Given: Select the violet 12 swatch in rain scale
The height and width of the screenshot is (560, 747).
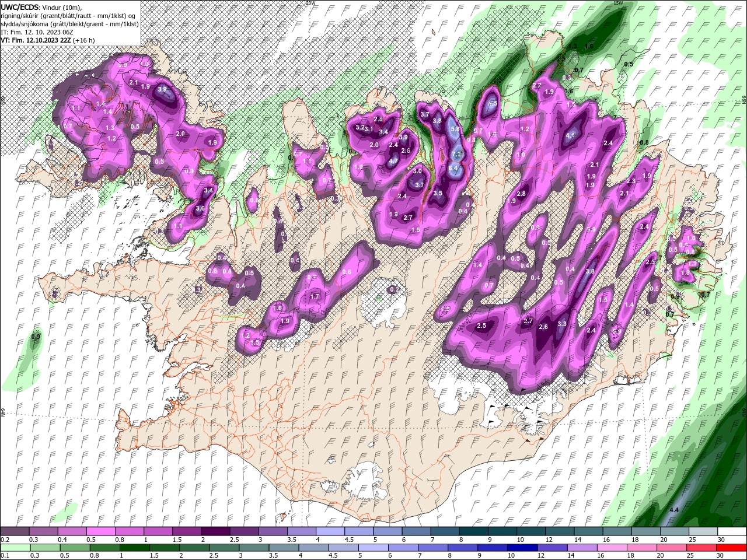Looking at the screenshot, I should point(553,548).
